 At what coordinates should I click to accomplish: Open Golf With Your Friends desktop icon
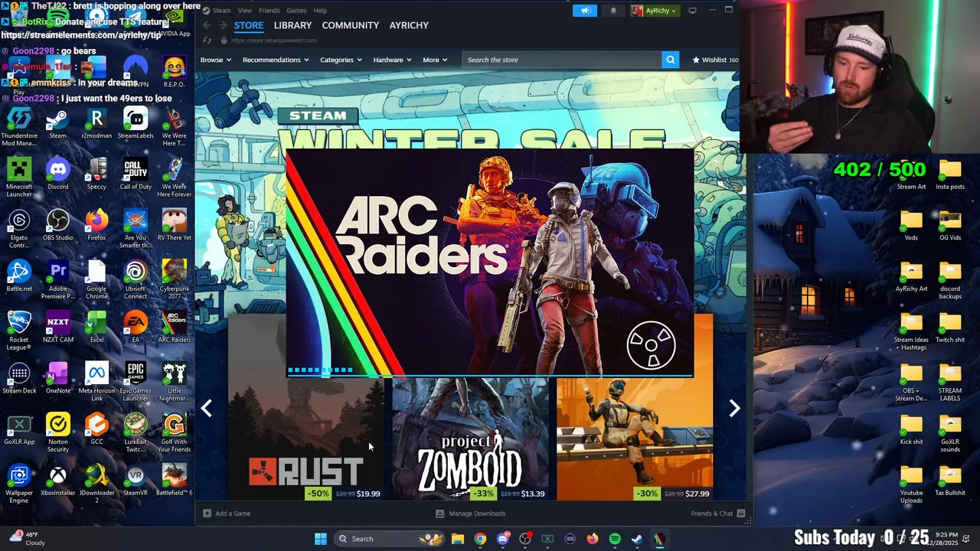click(x=175, y=433)
